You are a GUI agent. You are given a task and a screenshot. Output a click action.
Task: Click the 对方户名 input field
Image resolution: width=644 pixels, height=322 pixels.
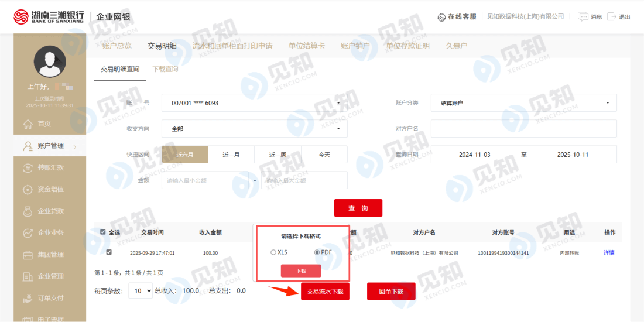tap(523, 128)
